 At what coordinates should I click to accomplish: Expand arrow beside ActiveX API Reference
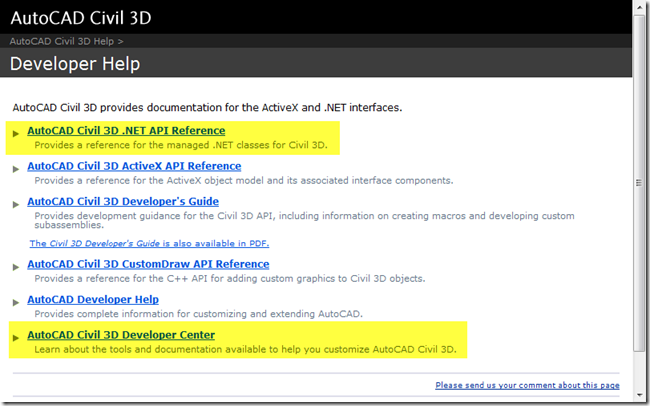tap(16, 168)
